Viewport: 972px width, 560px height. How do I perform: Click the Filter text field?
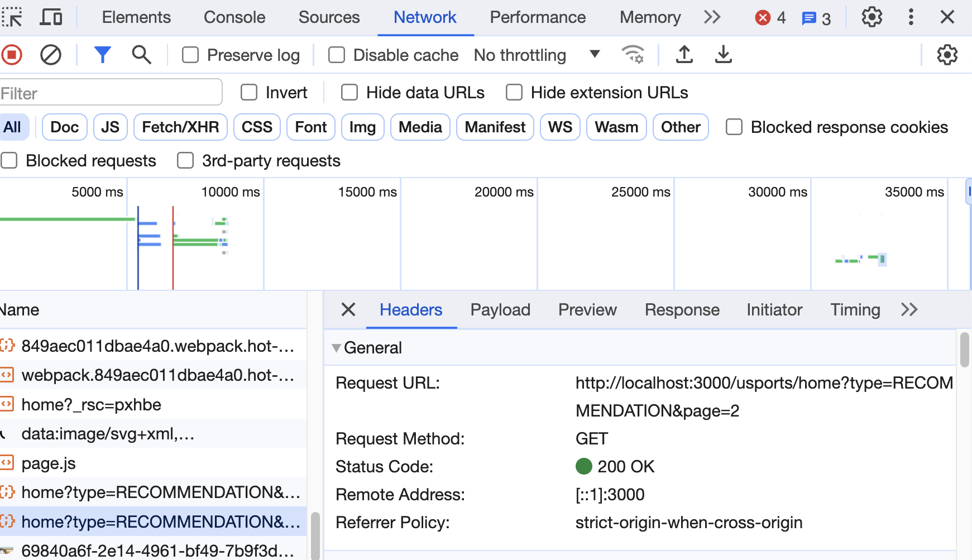(111, 93)
